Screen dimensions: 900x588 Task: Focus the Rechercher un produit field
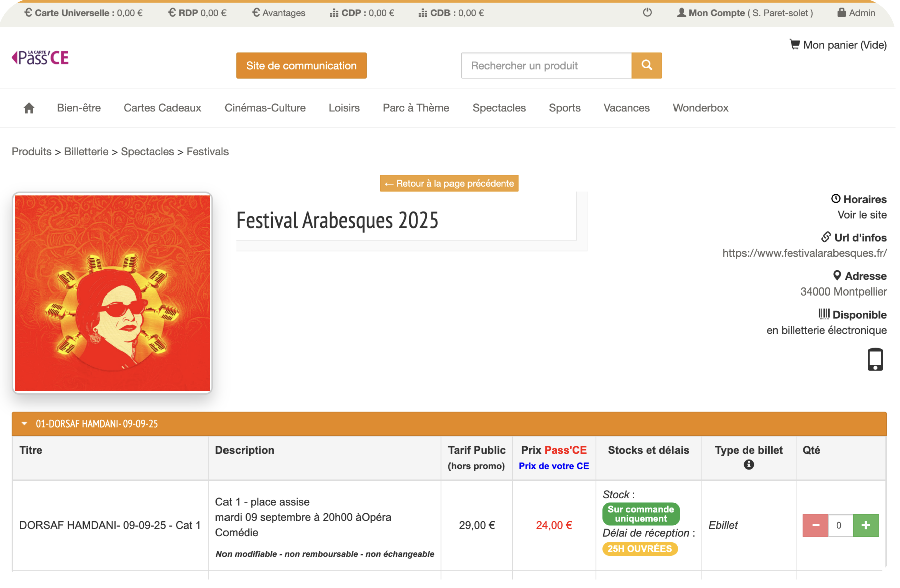point(546,65)
